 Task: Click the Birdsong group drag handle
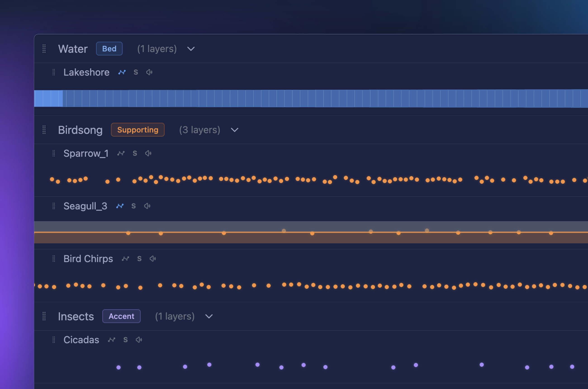click(44, 130)
